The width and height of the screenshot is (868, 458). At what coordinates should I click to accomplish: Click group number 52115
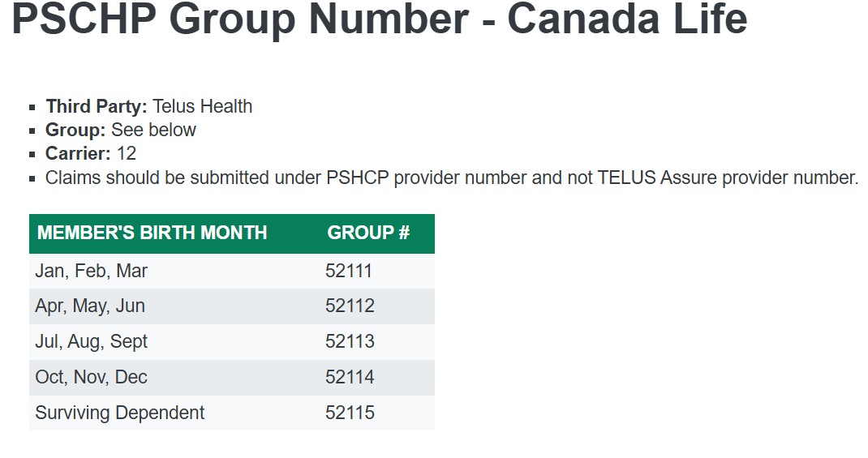click(x=350, y=413)
